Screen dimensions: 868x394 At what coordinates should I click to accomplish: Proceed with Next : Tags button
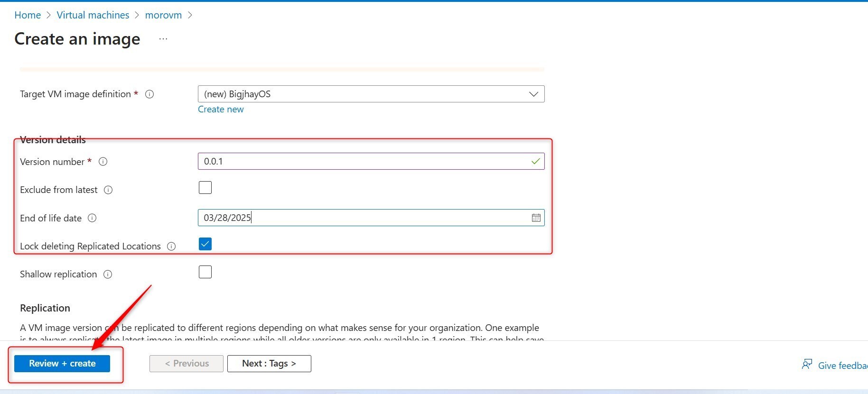(269, 364)
